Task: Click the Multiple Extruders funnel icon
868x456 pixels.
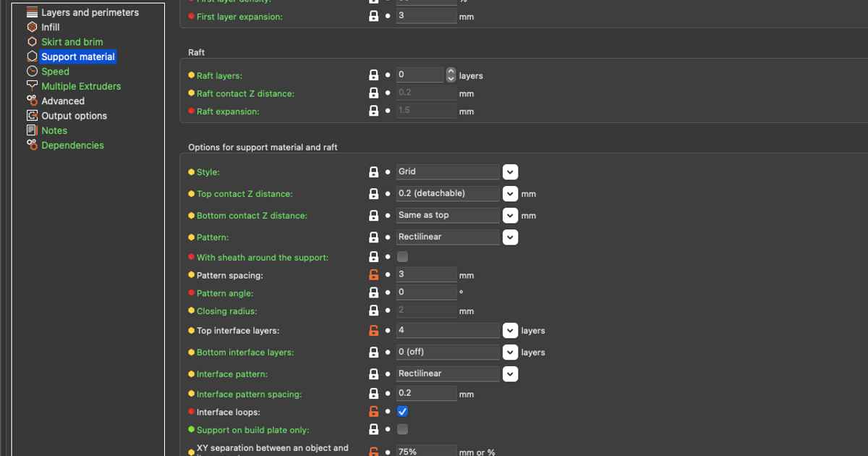Action: pos(32,86)
